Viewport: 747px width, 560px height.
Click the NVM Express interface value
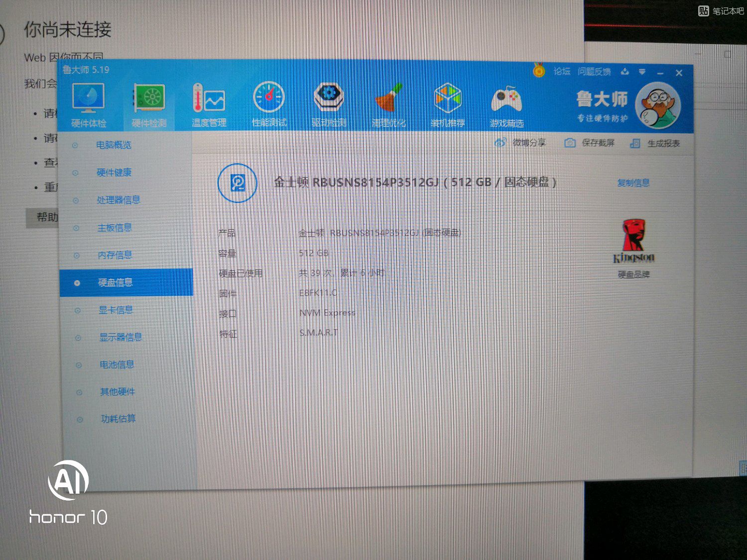pyautogui.click(x=327, y=313)
